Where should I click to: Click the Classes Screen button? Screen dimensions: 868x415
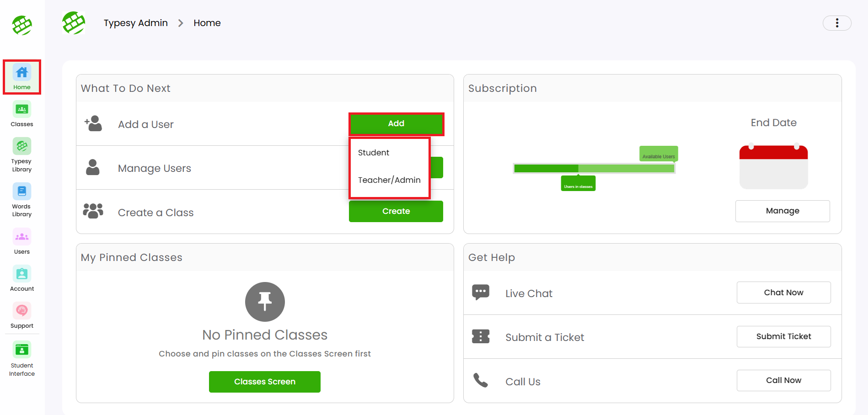tap(264, 382)
